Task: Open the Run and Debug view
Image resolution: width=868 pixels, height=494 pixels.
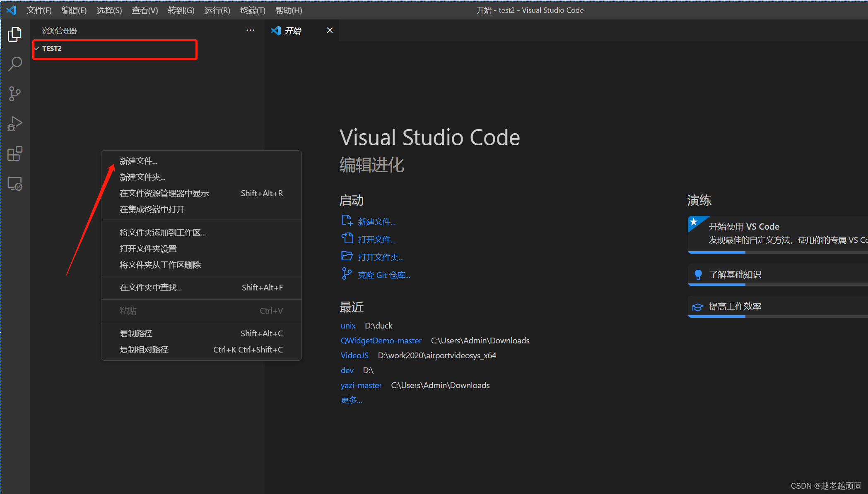Action: coord(15,124)
